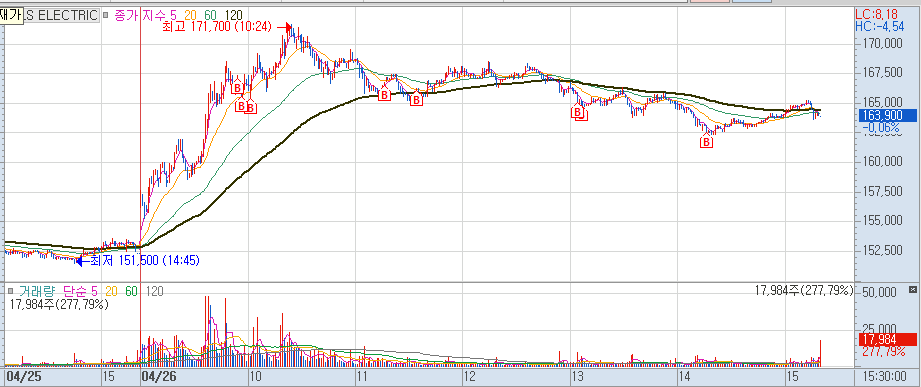This screenshot has height=387, width=921.
Task: Click the 15:30:00 time label
Action: tap(886, 376)
